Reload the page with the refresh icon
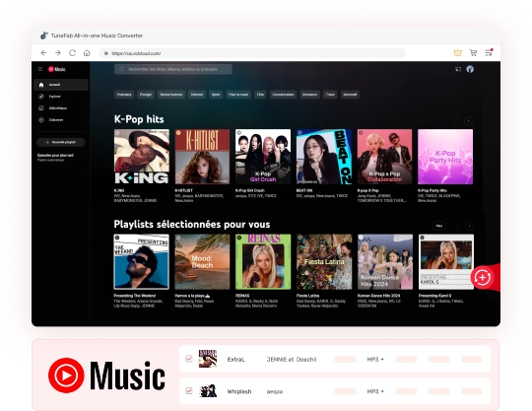This screenshot has width=532, height=411. click(x=72, y=53)
